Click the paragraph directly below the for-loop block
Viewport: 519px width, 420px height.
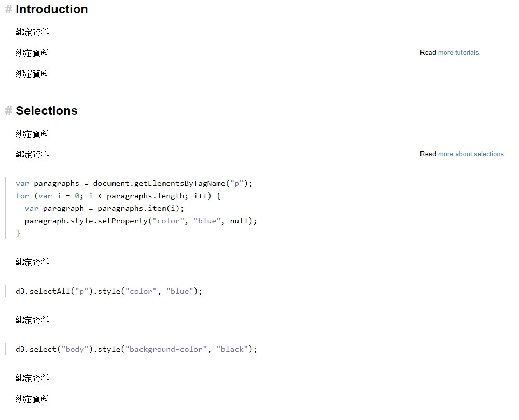pyautogui.click(x=32, y=263)
